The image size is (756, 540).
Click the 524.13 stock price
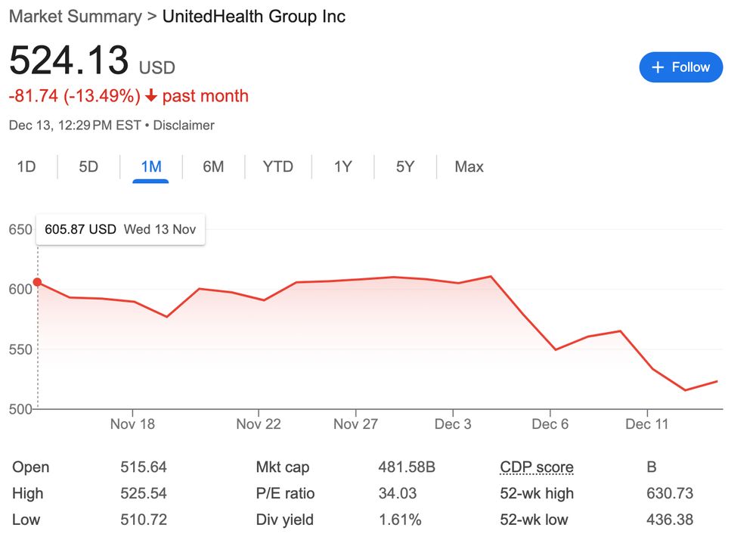[69, 61]
